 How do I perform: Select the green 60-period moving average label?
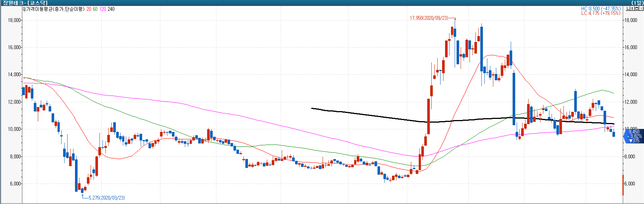pyautogui.click(x=95, y=9)
